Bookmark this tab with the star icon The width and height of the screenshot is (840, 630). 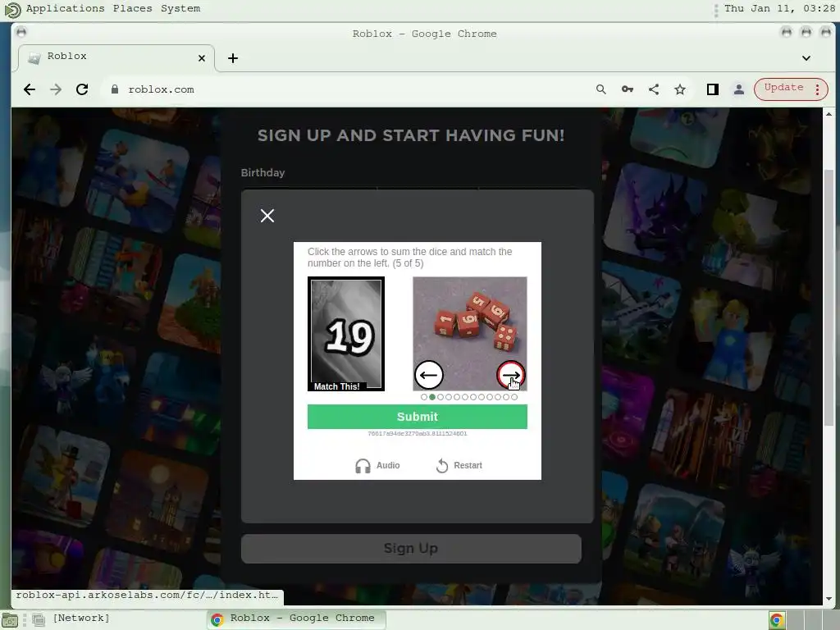tap(680, 89)
